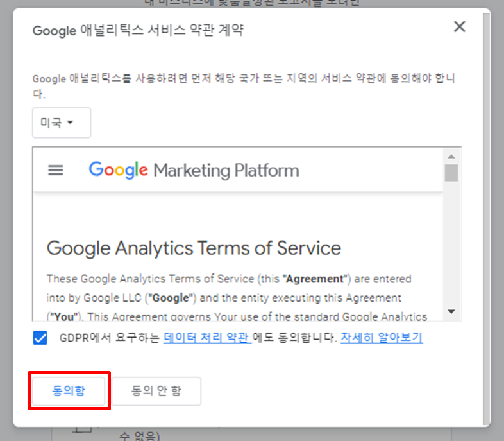The width and height of the screenshot is (504, 441).
Task: Click the dialog's outer vertical scrollbar
Action: click(x=486, y=218)
